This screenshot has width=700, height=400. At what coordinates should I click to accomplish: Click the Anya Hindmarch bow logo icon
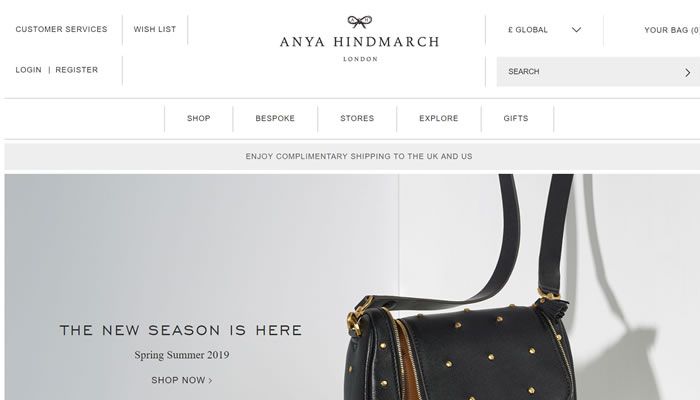point(360,21)
